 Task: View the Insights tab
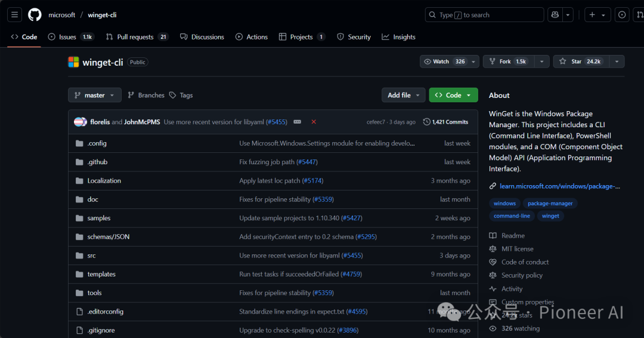(398, 37)
